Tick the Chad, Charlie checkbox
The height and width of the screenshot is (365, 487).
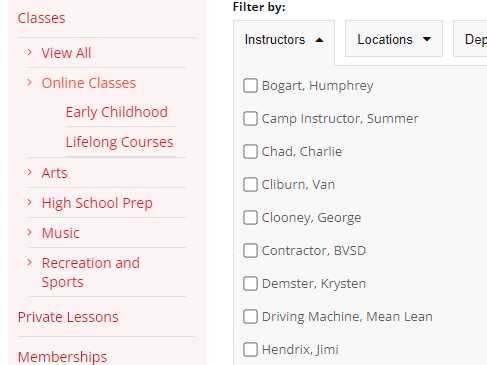point(250,152)
